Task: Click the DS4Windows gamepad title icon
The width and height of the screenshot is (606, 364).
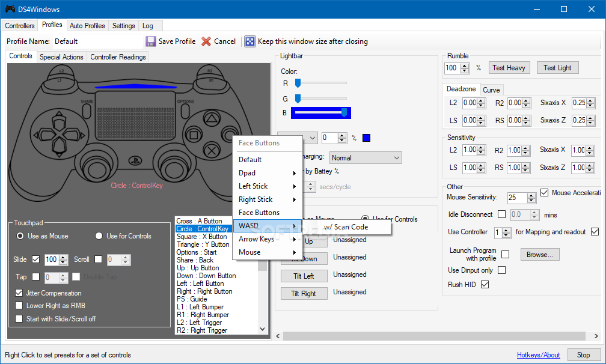Action: click(x=10, y=9)
